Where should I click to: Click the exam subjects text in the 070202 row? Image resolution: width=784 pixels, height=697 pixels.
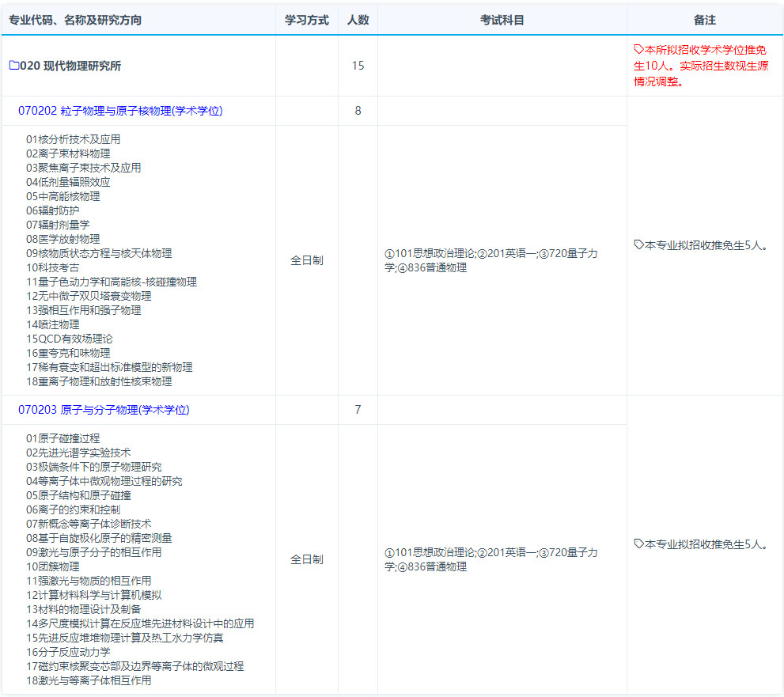(x=490, y=260)
